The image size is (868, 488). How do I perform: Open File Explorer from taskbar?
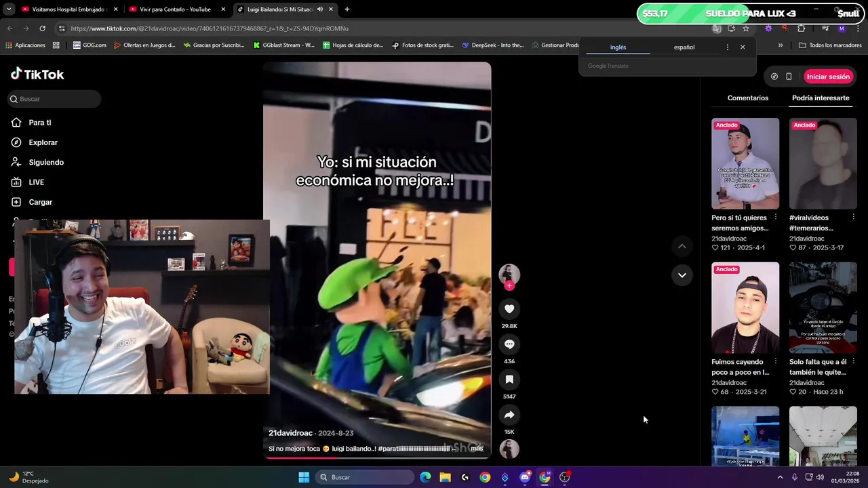coord(445,477)
